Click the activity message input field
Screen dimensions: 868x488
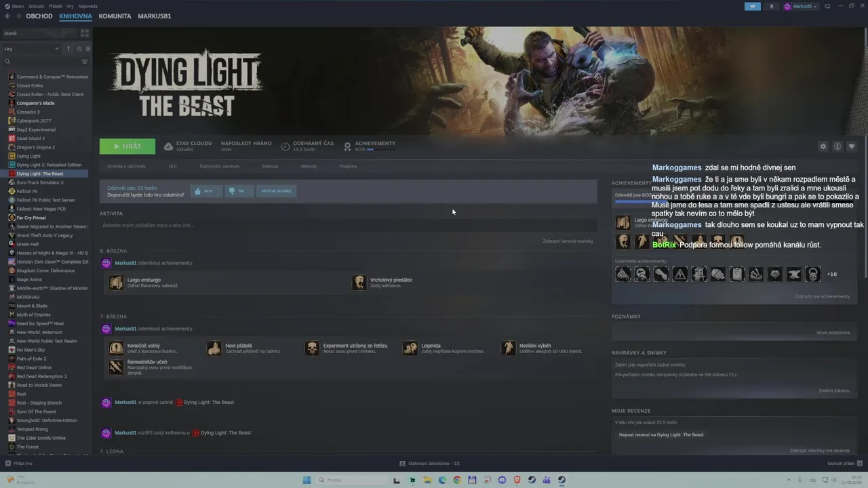348,225
